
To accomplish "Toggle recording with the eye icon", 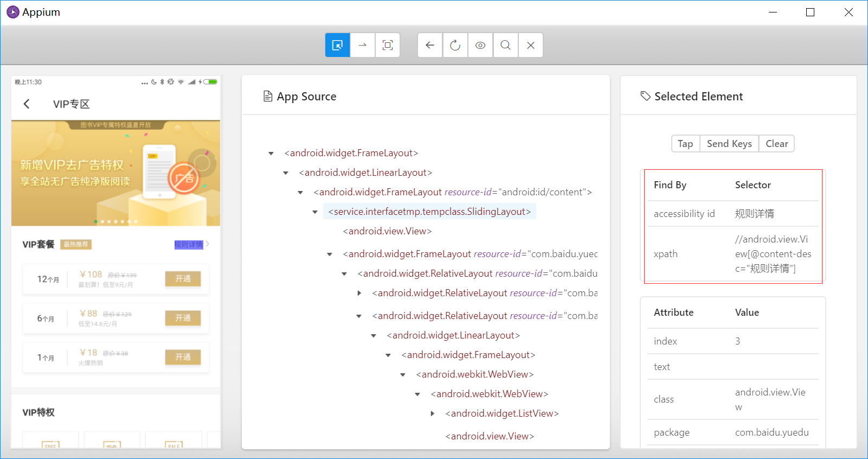I will click(480, 45).
